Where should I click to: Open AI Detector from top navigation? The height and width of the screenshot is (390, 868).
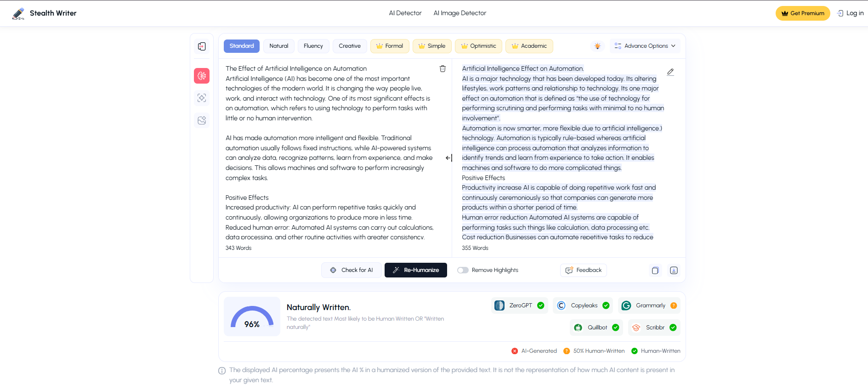[405, 13]
